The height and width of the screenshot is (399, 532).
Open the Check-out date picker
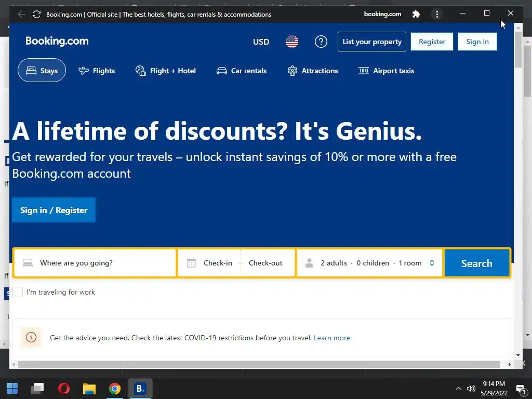(x=265, y=263)
